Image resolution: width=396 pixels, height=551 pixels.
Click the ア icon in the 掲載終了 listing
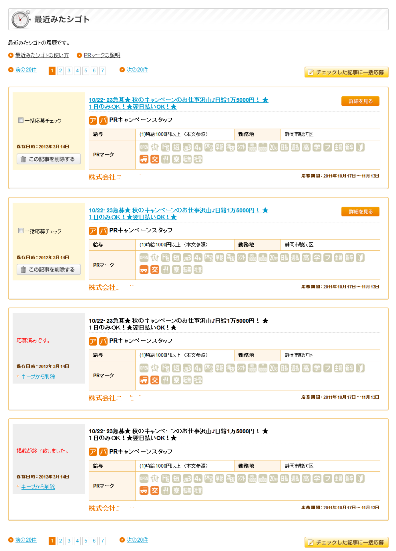coord(93,452)
